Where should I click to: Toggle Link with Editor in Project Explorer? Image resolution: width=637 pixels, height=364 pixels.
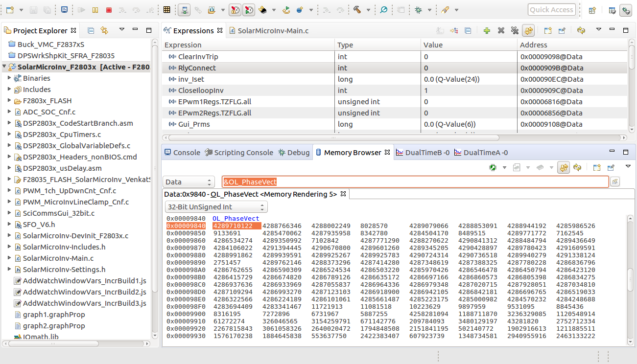click(104, 31)
